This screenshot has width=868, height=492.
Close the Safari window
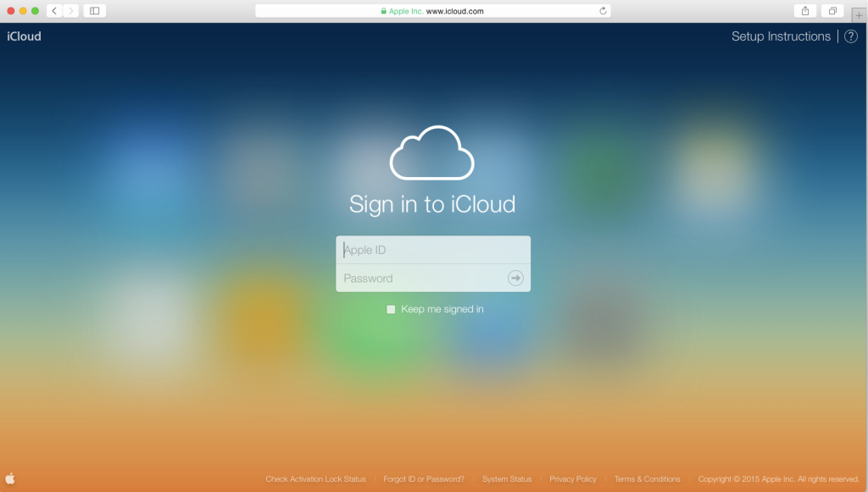(x=10, y=11)
